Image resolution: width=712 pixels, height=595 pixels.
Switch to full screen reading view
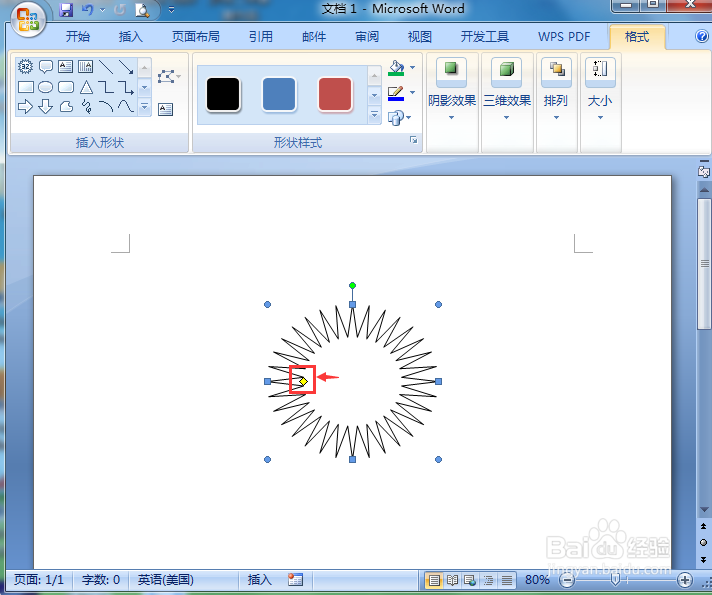pyautogui.click(x=452, y=580)
